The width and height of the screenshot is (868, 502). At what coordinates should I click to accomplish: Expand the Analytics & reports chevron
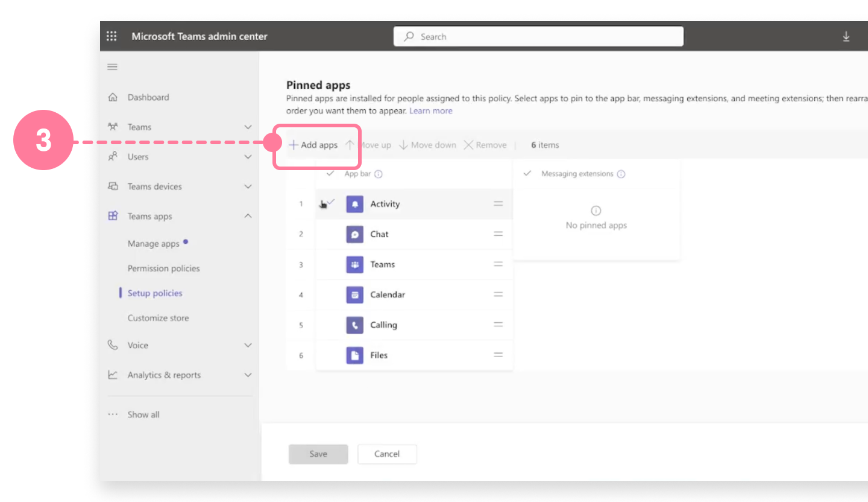(x=248, y=375)
